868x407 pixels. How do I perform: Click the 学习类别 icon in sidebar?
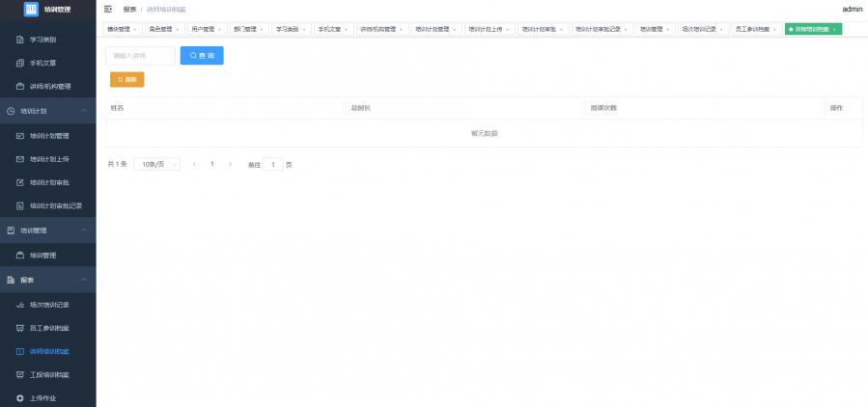click(20, 40)
